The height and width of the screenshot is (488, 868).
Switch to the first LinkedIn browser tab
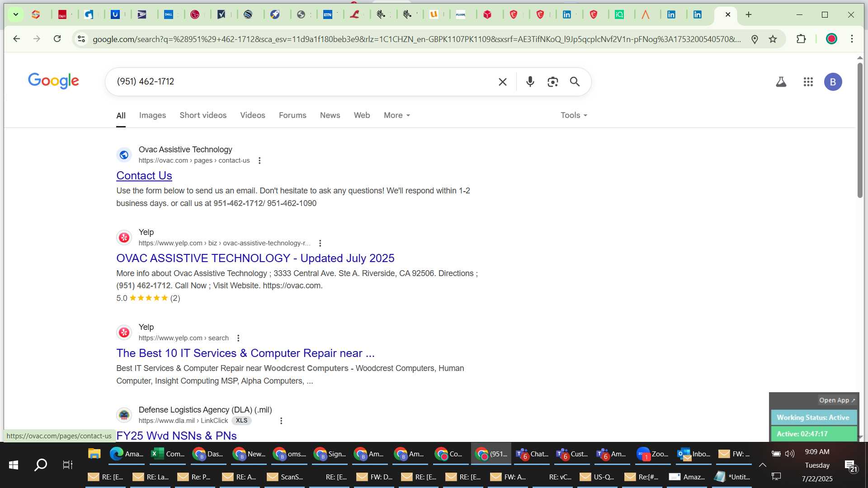tap(567, 14)
